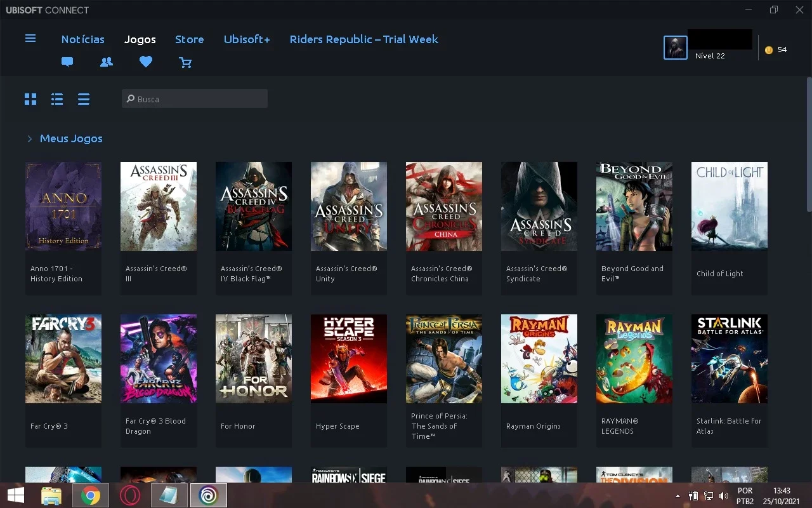Viewport: 812px width, 508px height.
Task: Open the For Honor cover
Action: 254,359
